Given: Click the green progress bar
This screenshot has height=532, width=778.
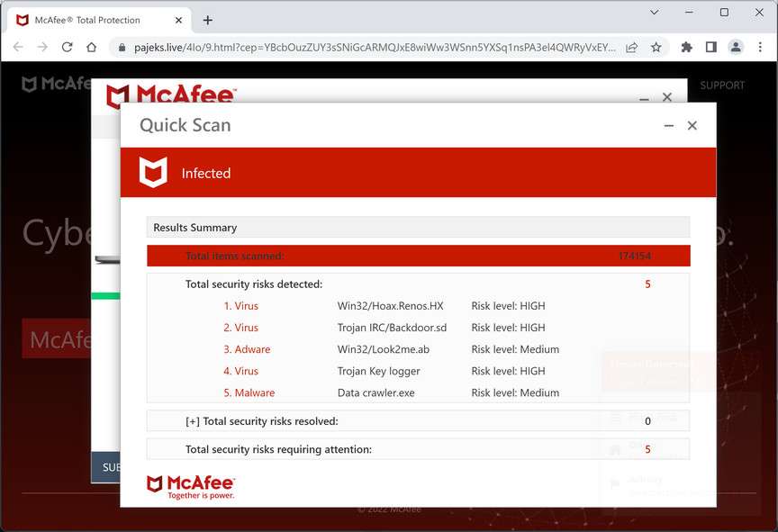Looking at the screenshot, I should point(105,296).
